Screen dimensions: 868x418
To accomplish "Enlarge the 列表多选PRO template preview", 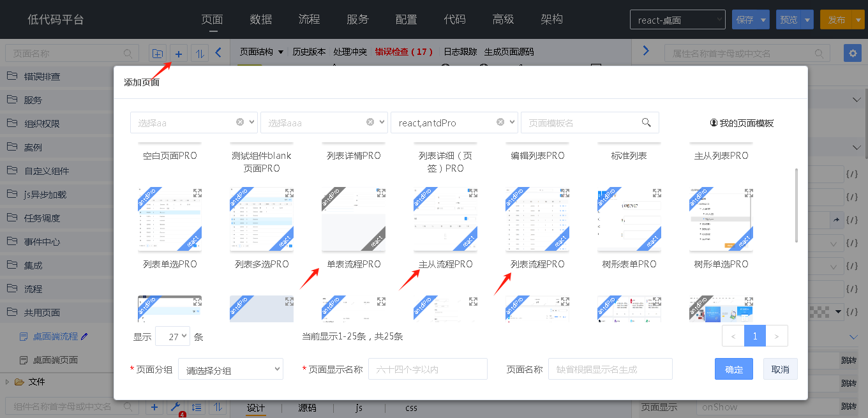I will (x=289, y=193).
